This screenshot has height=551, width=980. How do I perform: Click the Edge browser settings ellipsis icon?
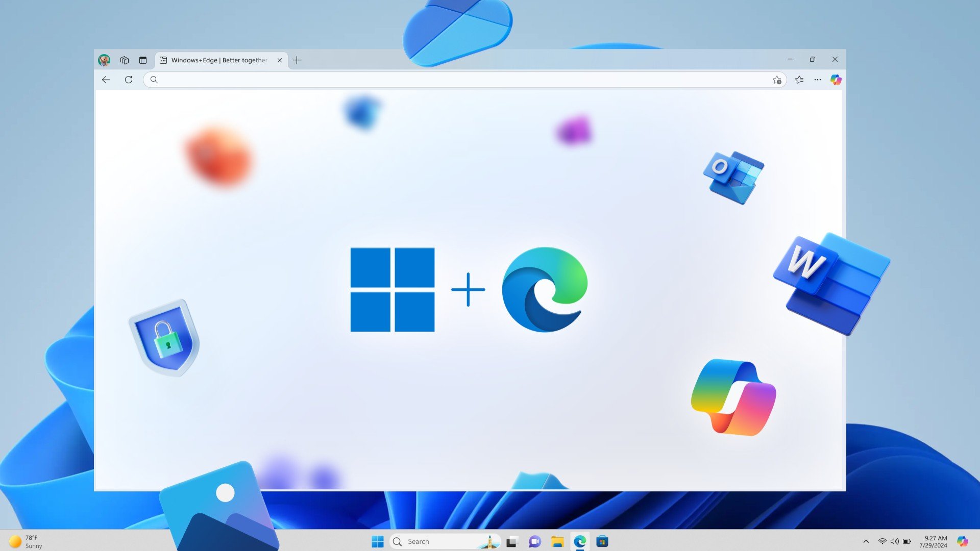[x=817, y=80]
